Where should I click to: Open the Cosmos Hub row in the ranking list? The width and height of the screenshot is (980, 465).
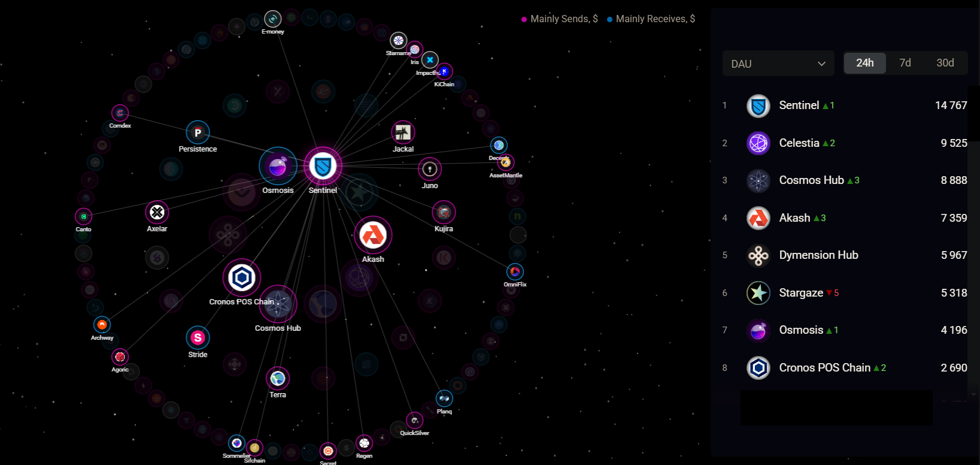pyautogui.click(x=844, y=180)
